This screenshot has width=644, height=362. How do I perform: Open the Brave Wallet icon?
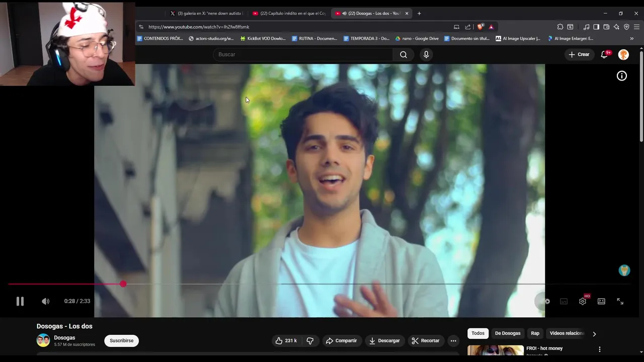click(606, 27)
